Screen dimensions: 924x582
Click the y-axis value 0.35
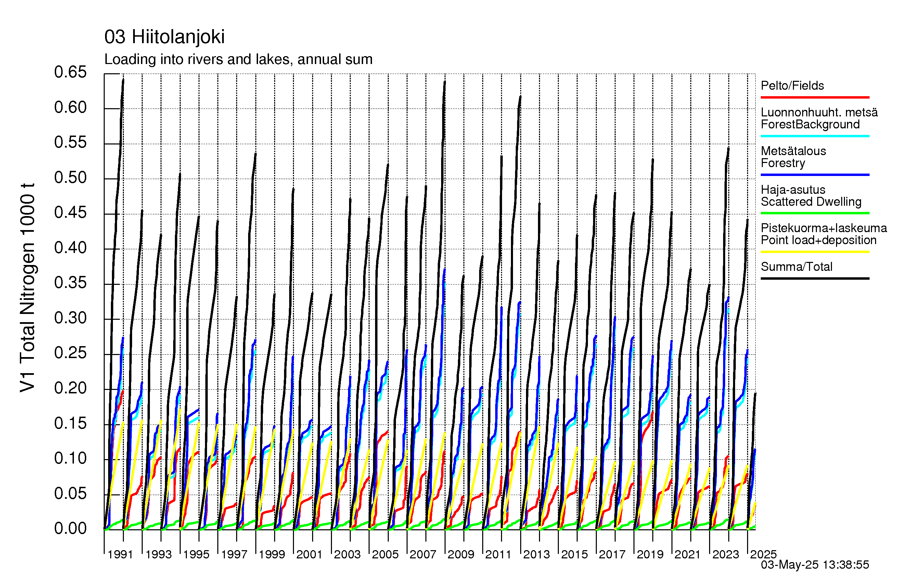coord(70,283)
